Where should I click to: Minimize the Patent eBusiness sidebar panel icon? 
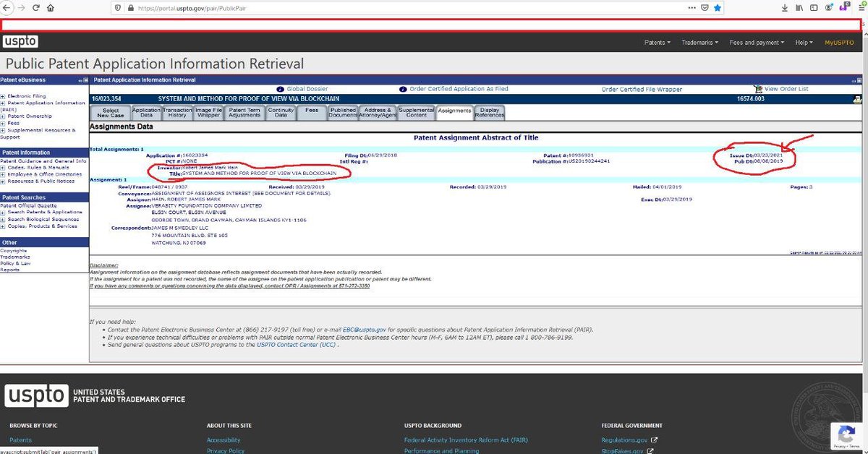[80, 80]
